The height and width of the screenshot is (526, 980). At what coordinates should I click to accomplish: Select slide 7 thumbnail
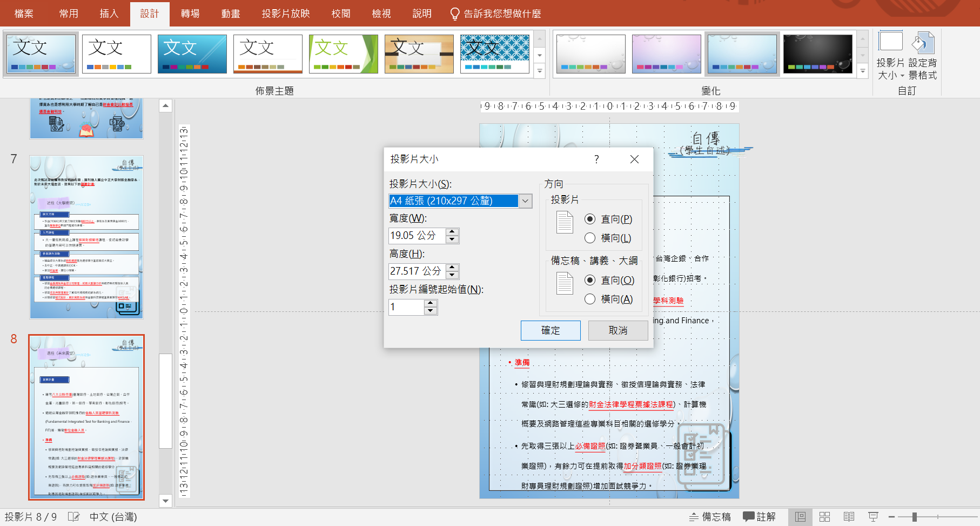tap(86, 237)
